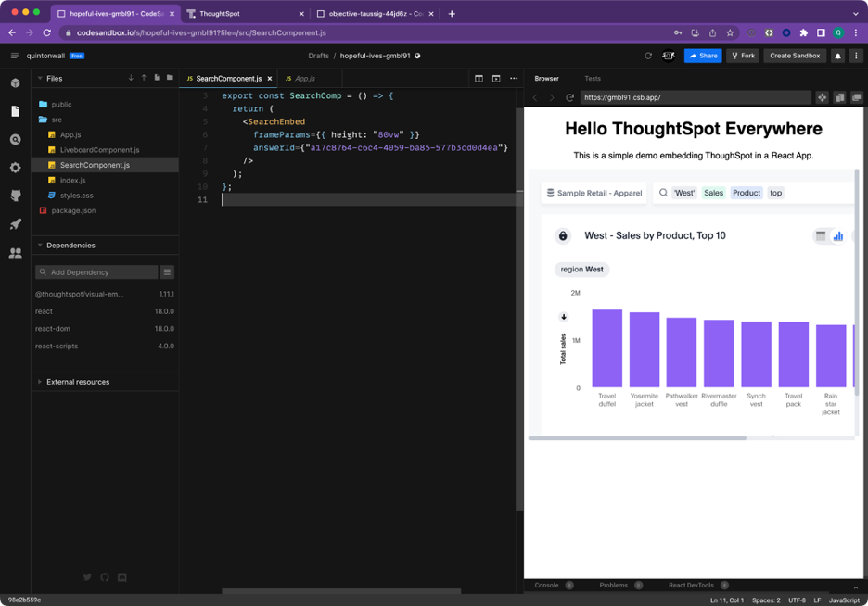Open the notifications bell icon

point(837,56)
